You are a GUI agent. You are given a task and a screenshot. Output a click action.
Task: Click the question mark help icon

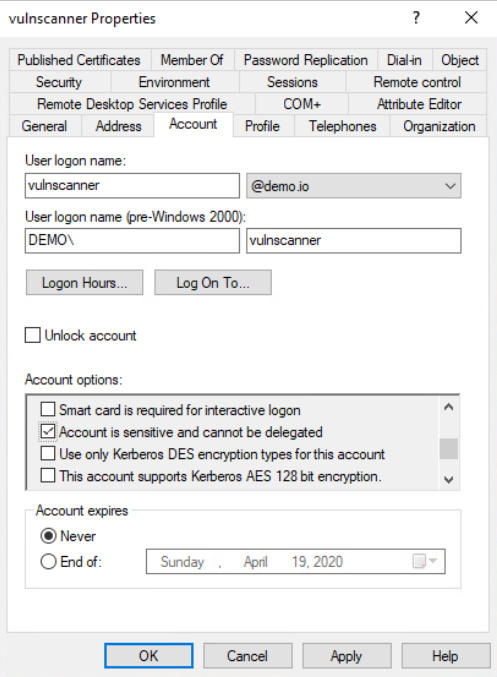416,18
